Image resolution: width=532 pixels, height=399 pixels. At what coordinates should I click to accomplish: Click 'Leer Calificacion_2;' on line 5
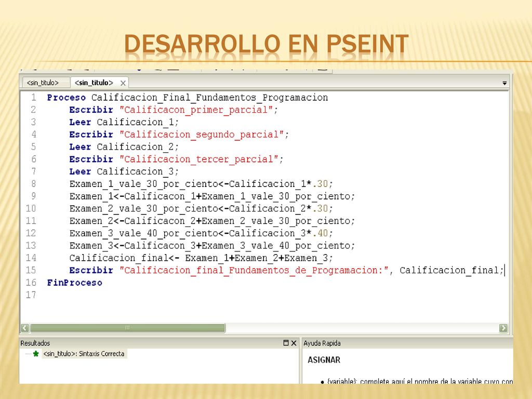tap(124, 147)
